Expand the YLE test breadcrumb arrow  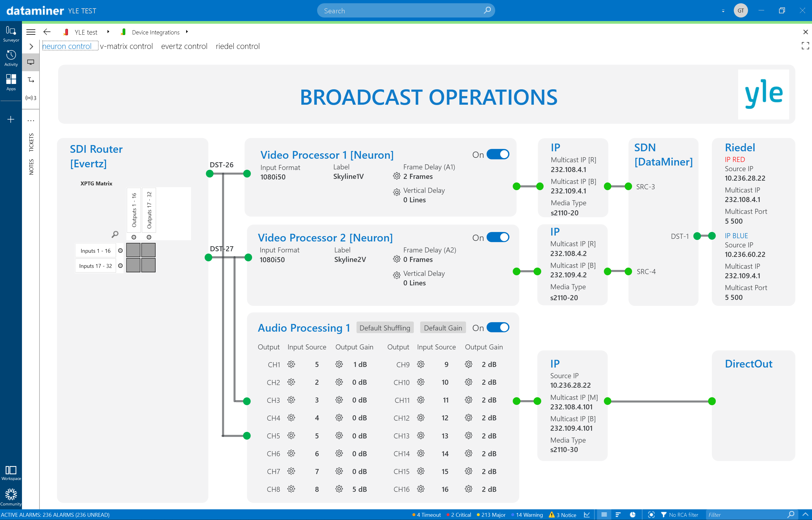[108, 32]
